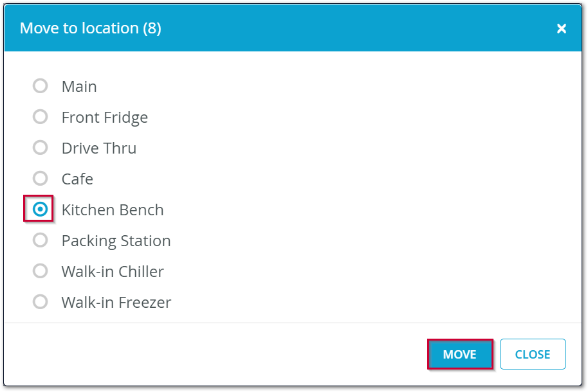Click the 'Main' location label
The image size is (588, 392).
[x=79, y=86]
